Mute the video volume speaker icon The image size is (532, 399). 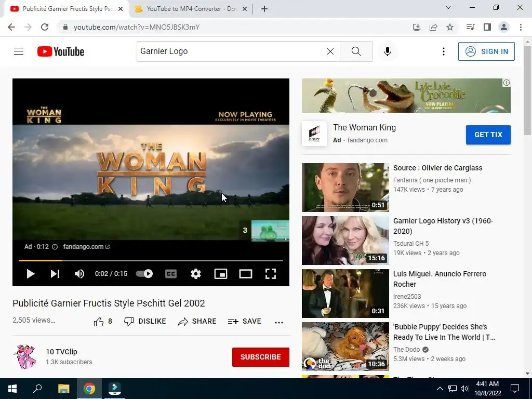click(79, 274)
